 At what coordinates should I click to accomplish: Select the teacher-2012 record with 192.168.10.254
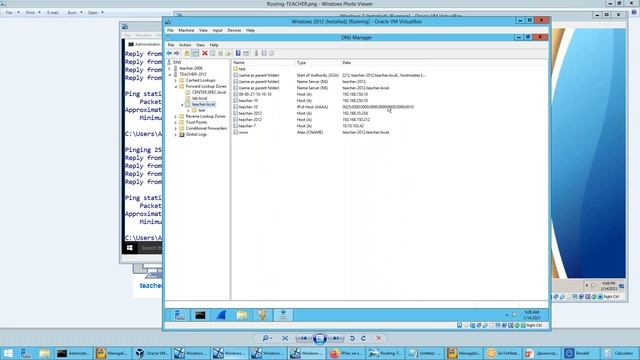tap(300, 113)
